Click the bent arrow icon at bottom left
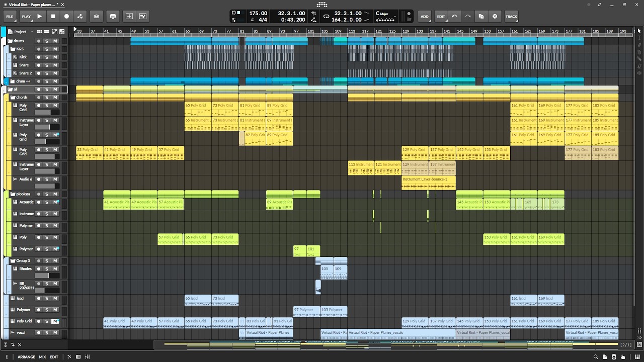644x362 pixels. coord(13,344)
